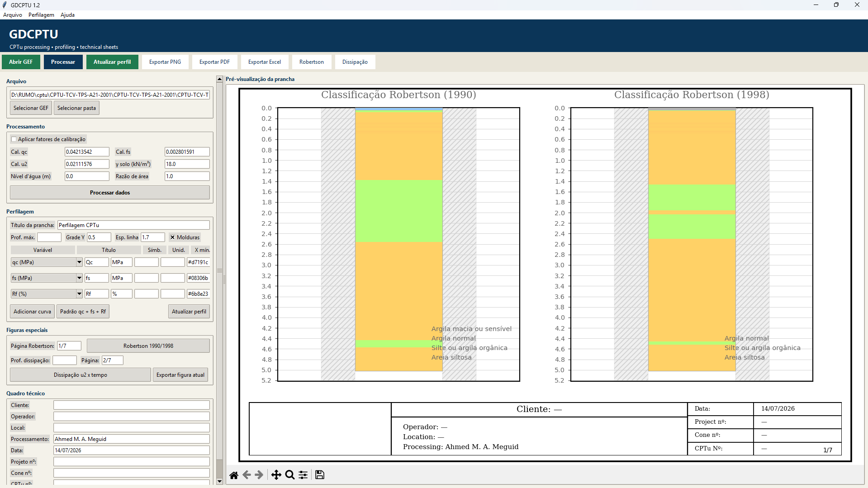This screenshot has width=868, height=488.
Task: Open the Perfilagem menu
Action: coord(41,15)
